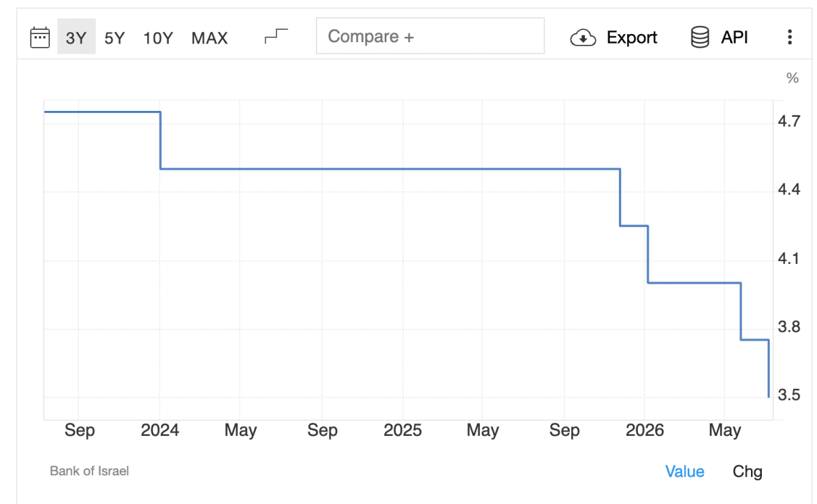This screenshot has width=817, height=504.
Task: Select the step-line chart type icon
Action: click(x=276, y=36)
